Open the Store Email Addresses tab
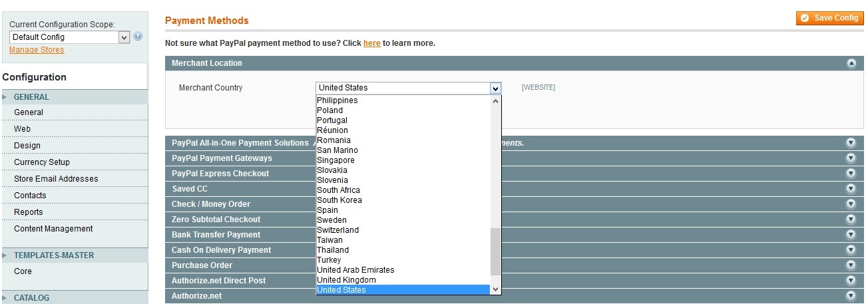Screen dimensions: 868x304 point(74,179)
